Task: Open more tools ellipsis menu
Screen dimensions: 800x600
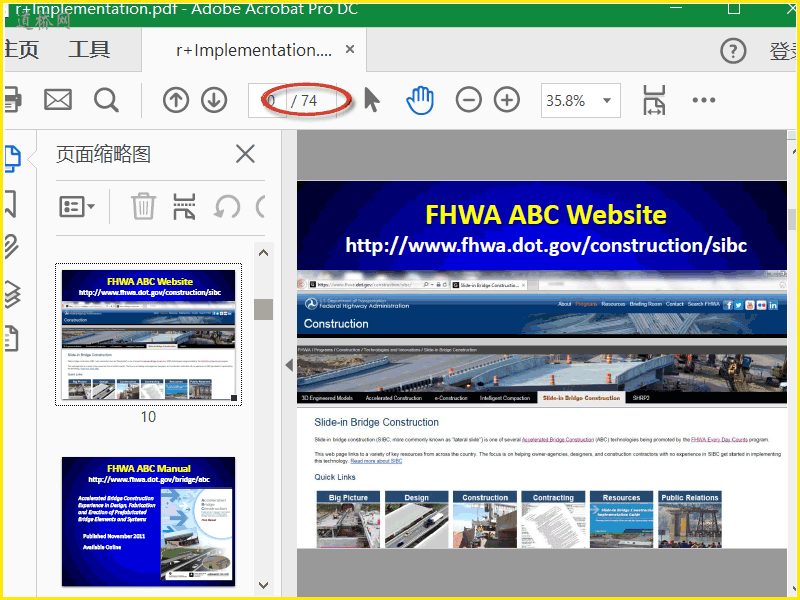Action: pyautogui.click(x=704, y=100)
